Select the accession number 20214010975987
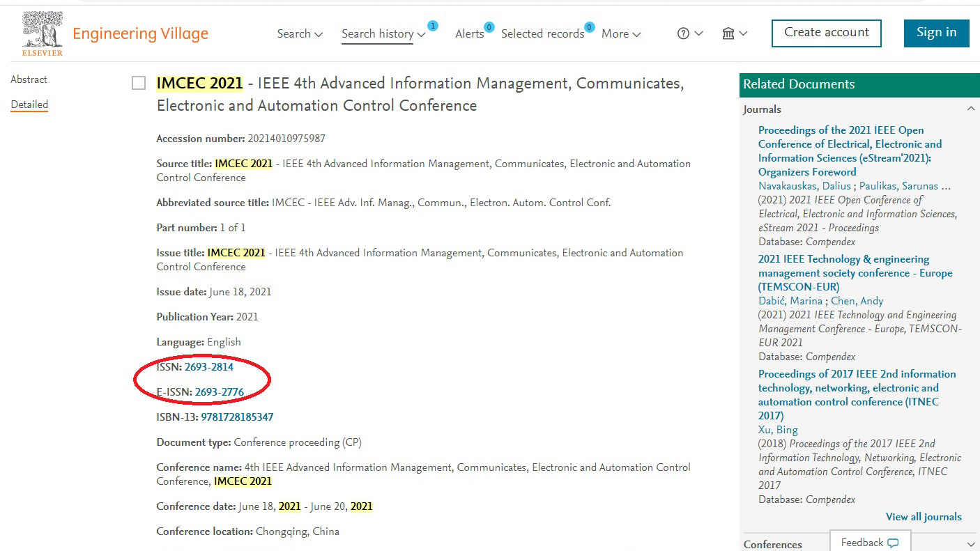Viewport: 980px width, 551px height. pyautogui.click(x=286, y=139)
